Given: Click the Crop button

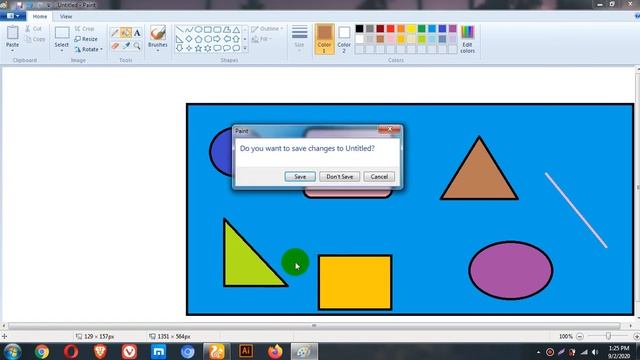Looking at the screenshot, I should point(84,29).
